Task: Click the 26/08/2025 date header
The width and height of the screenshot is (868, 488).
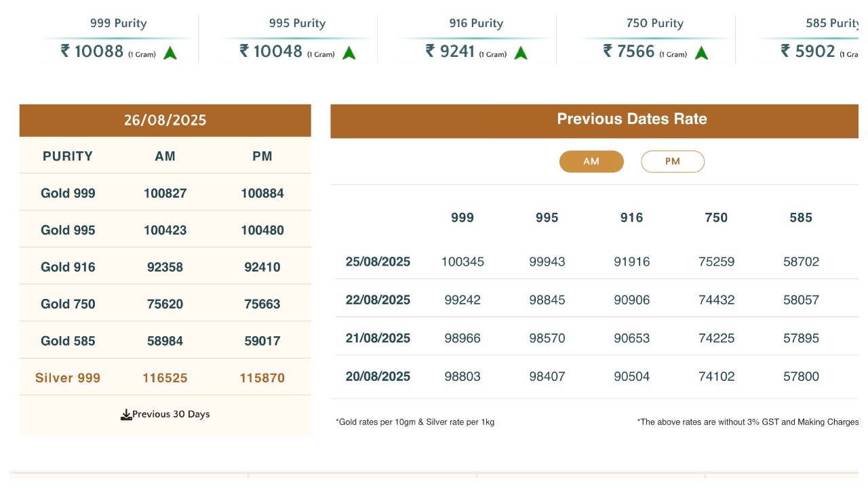Action: pyautogui.click(x=165, y=121)
